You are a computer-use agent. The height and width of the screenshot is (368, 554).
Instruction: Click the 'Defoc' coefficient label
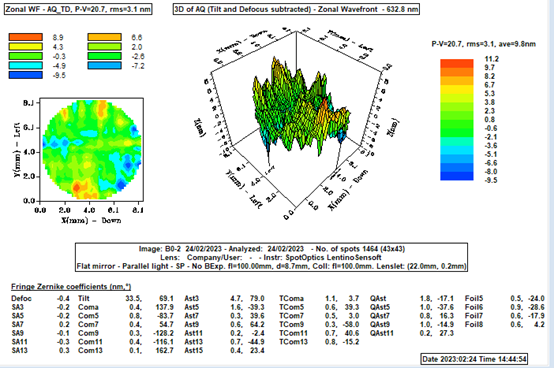21,299
